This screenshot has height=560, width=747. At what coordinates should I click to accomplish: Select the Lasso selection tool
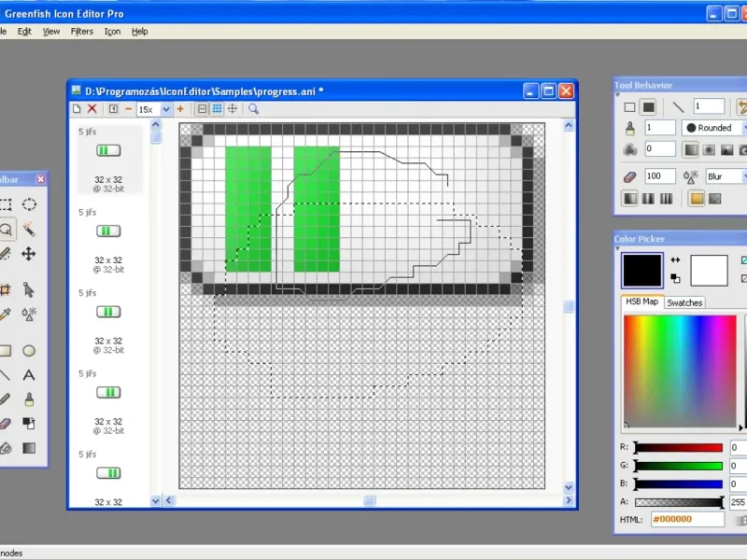(x=7, y=230)
